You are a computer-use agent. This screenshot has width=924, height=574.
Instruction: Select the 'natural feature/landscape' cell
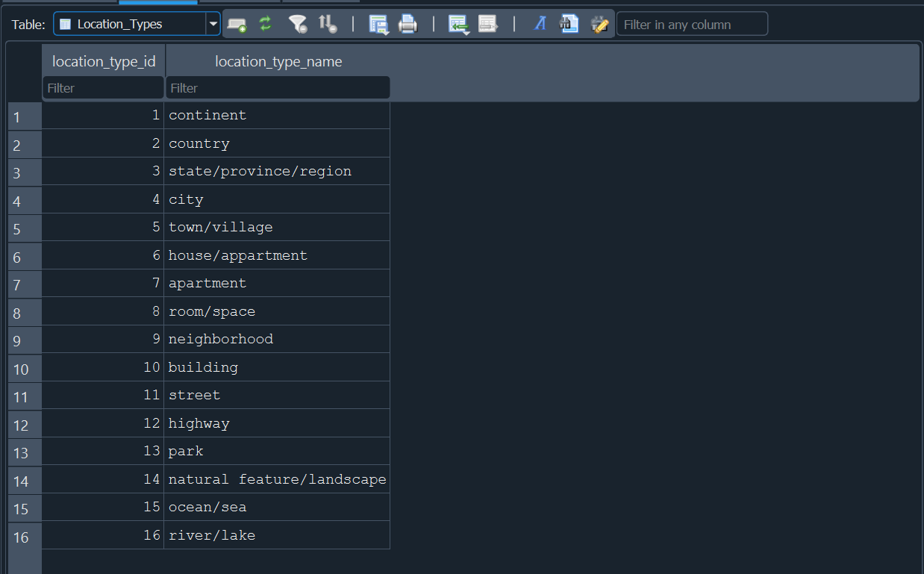277,479
